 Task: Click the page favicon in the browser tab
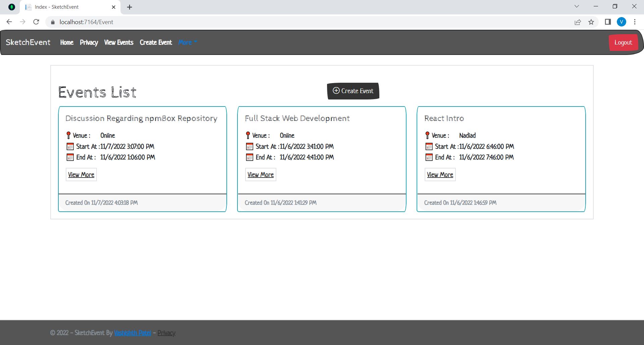[28, 7]
